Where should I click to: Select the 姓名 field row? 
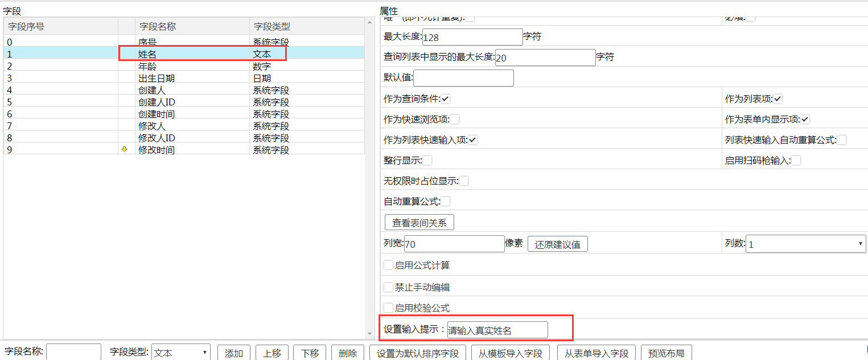(184, 54)
